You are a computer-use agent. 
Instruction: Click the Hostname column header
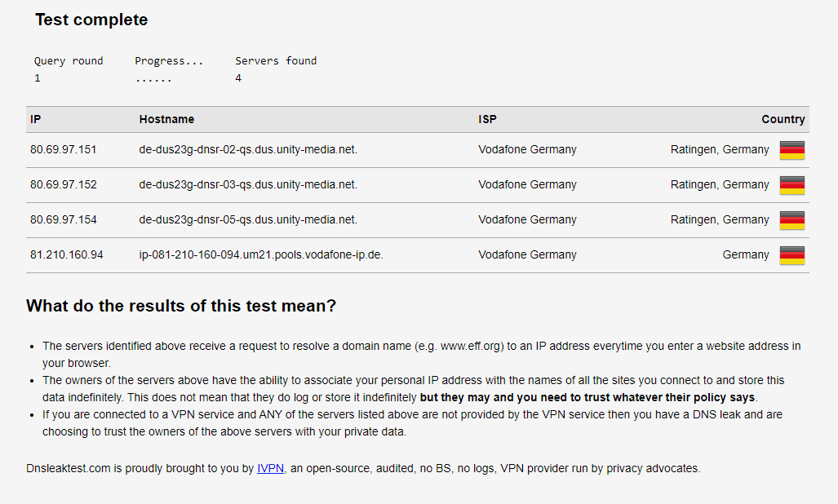click(x=166, y=119)
